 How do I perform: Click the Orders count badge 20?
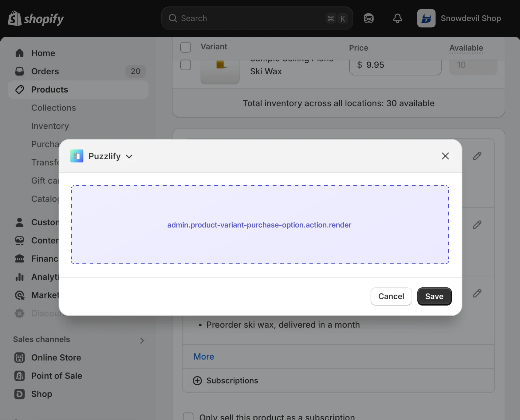click(136, 71)
